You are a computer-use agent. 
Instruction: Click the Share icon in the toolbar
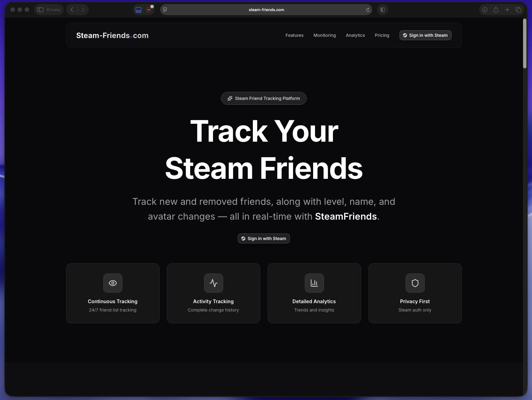496,10
